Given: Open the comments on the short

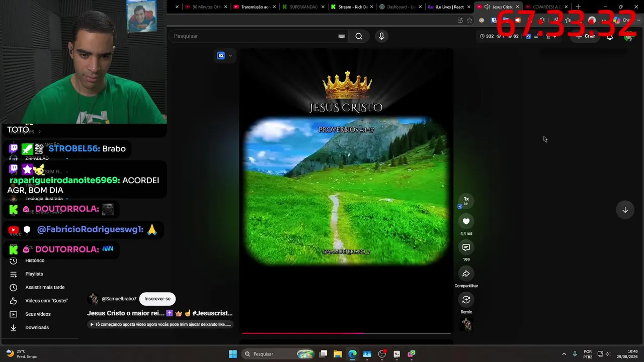Looking at the screenshot, I should [x=466, y=247].
